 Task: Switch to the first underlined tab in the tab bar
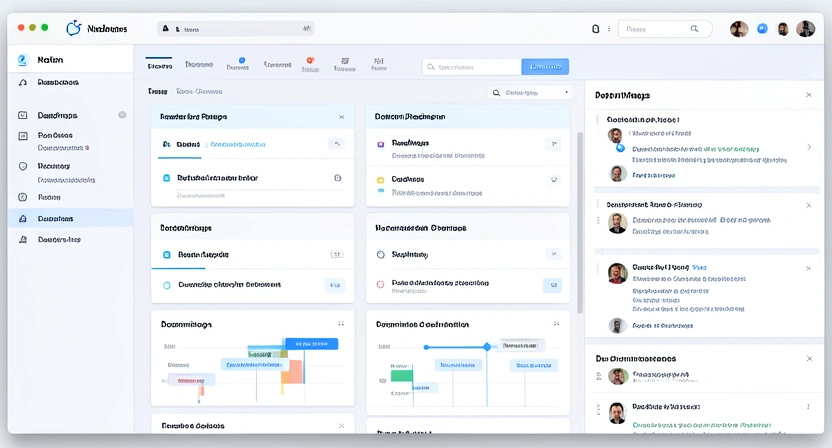tap(159, 66)
